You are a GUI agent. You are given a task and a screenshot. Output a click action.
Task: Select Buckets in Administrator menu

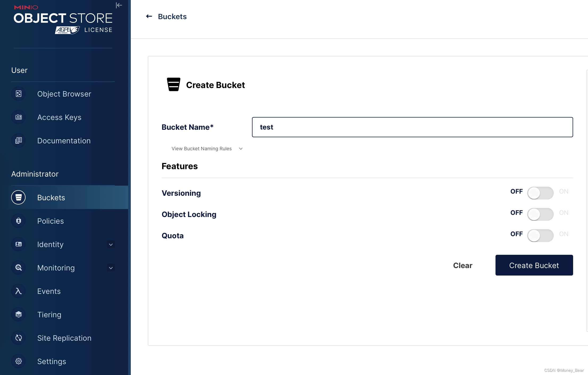pos(51,198)
